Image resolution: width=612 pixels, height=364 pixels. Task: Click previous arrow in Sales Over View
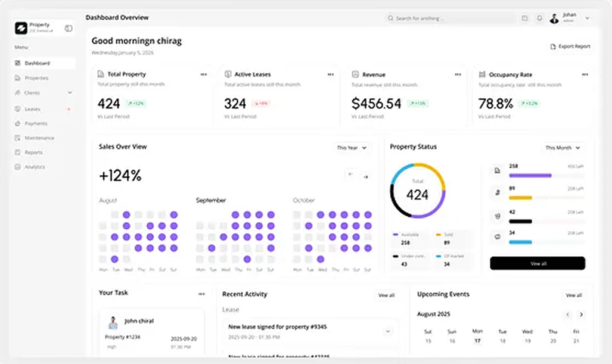point(350,175)
